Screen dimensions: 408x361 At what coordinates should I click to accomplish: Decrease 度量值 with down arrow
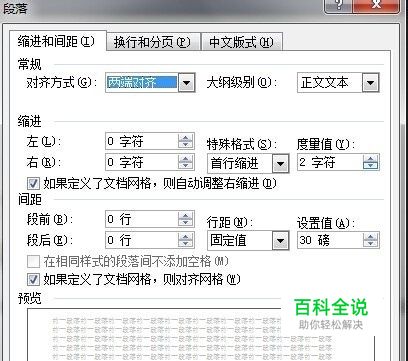click(370, 166)
